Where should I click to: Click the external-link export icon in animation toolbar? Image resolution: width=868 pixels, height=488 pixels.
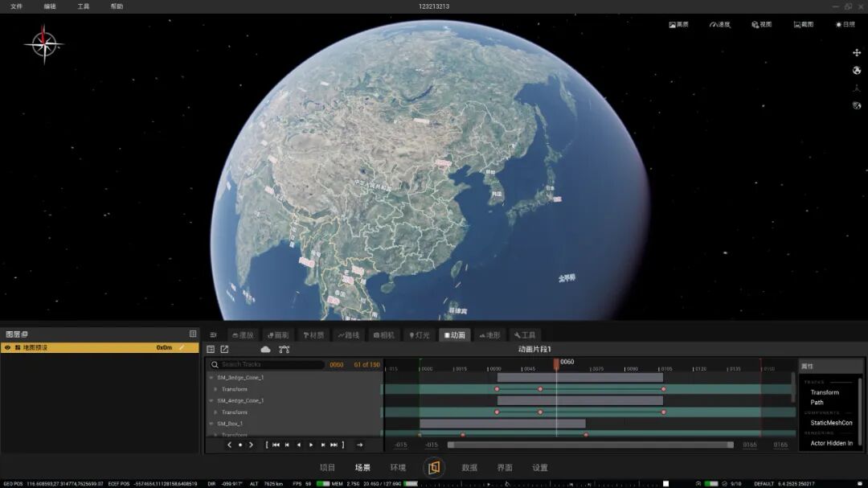point(224,350)
